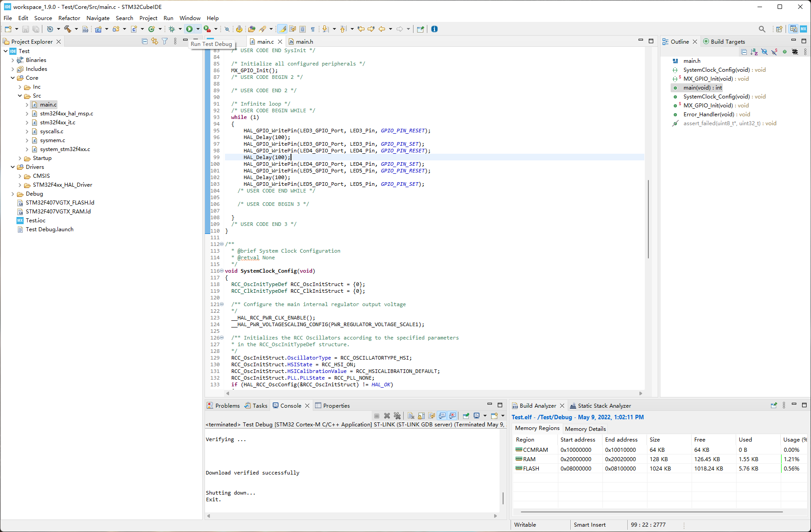Toggle Hide Fields in Outline
The width and height of the screenshot is (811, 532).
click(764, 52)
